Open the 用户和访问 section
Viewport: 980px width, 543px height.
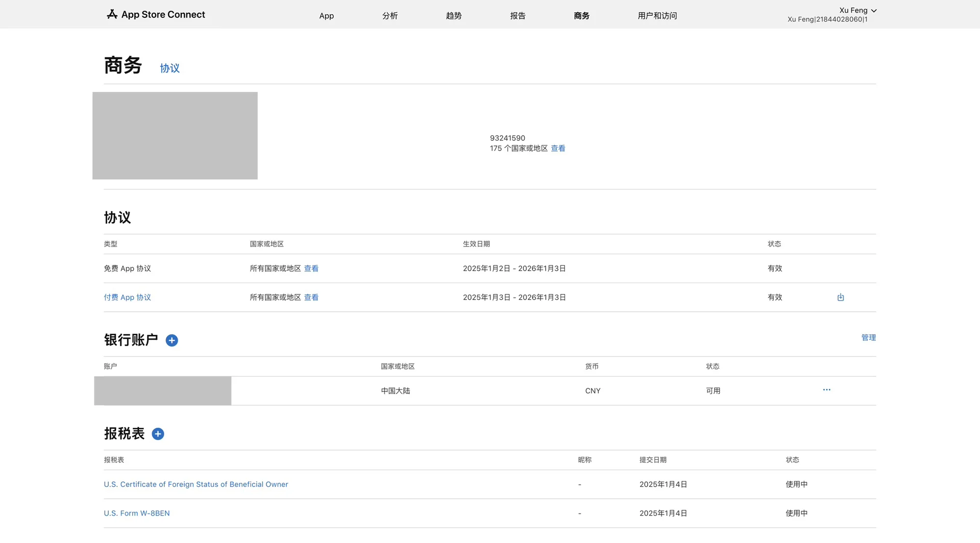click(657, 16)
